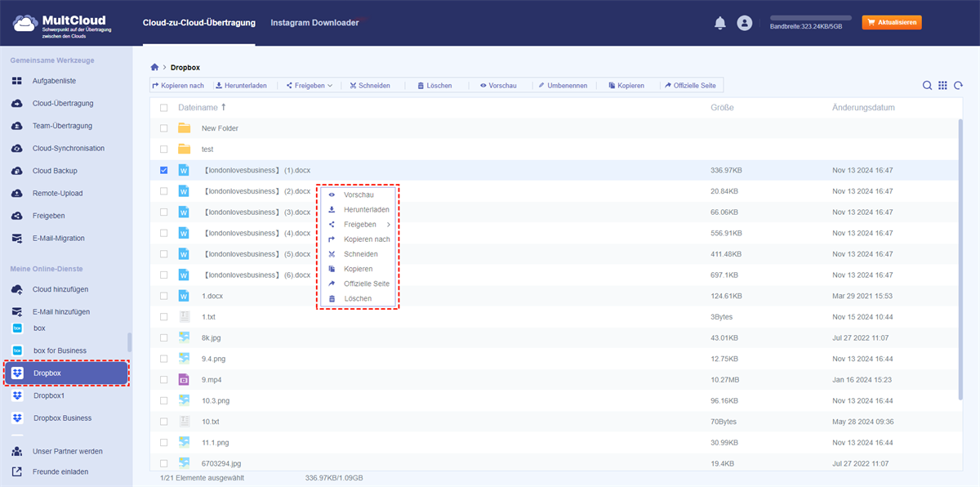The width and height of the screenshot is (980, 487).
Task: Click the search magnifier icon
Action: [927, 86]
